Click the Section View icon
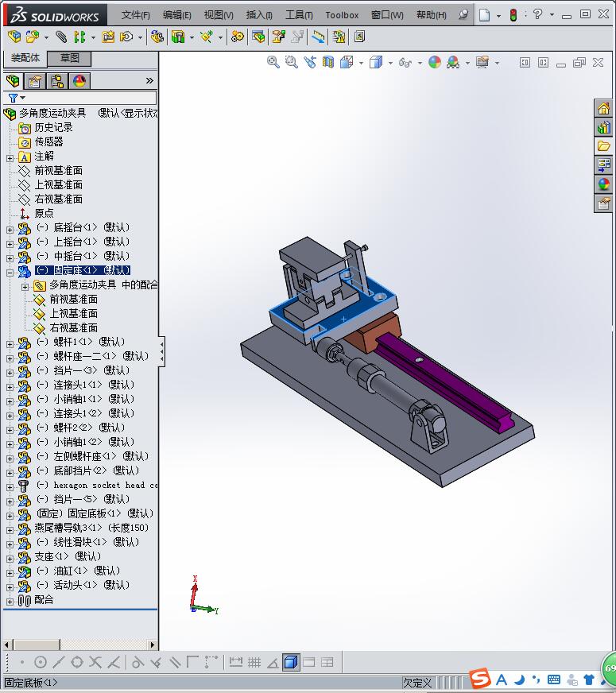This screenshot has height=693, width=616. pyautogui.click(x=328, y=62)
